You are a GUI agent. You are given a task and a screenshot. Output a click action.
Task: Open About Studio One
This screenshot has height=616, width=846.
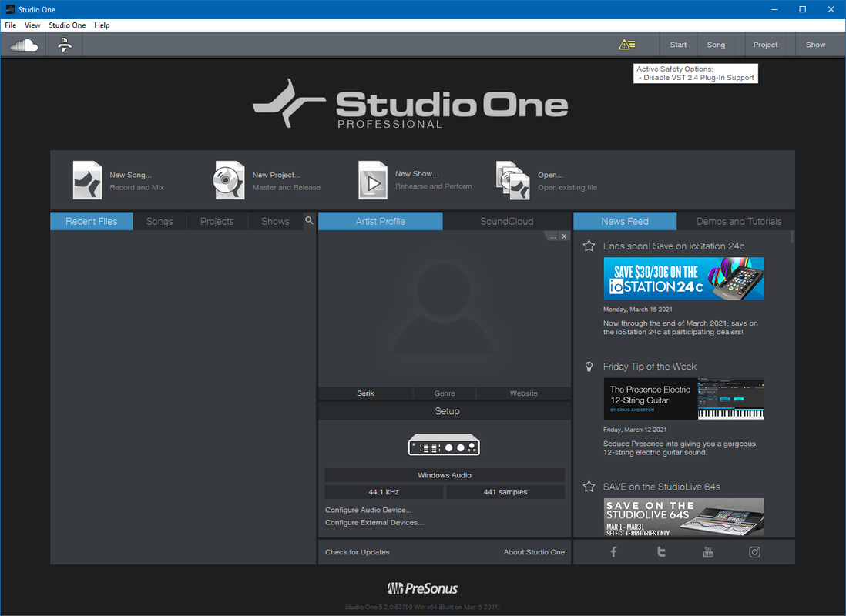pyautogui.click(x=534, y=552)
